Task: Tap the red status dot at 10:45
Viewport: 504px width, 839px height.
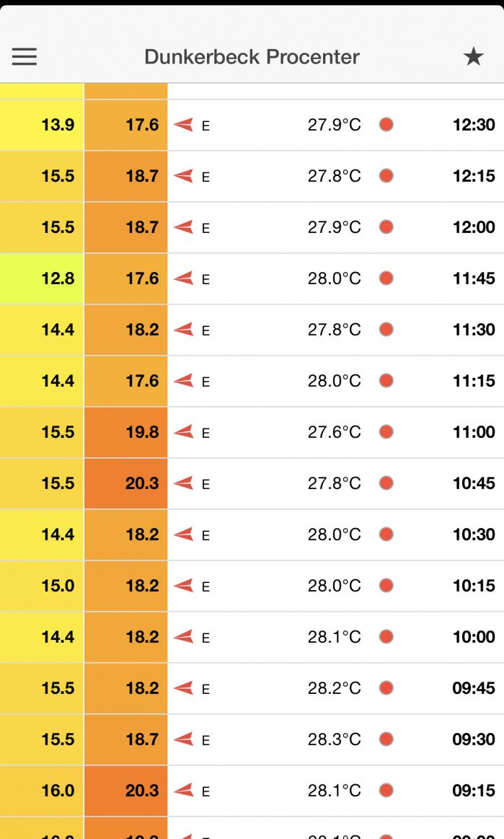Action: 386,483
